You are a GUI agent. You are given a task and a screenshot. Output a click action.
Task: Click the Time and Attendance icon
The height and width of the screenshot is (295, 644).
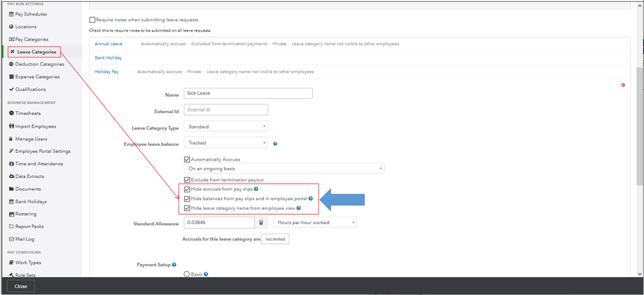[x=12, y=164]
